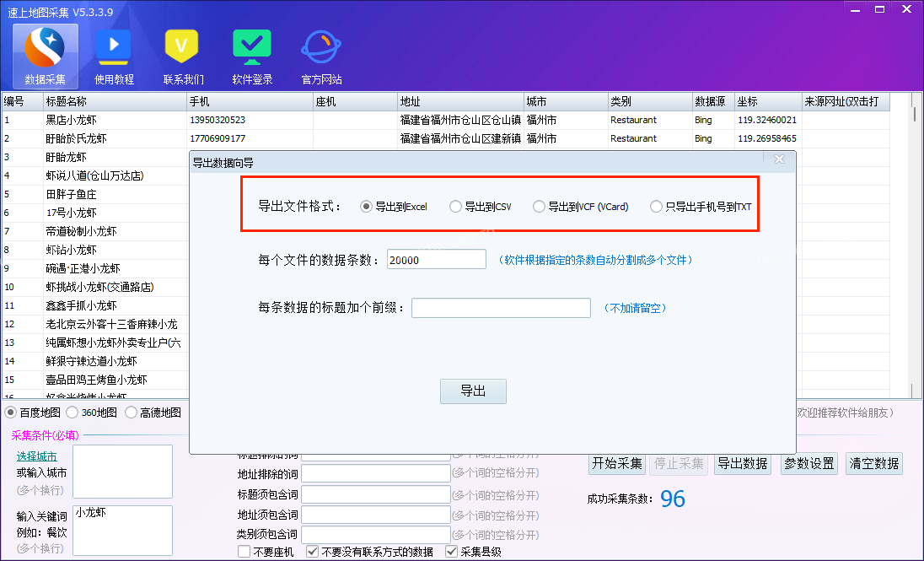Select the row 鲜狠守辣达道小龙虾
The height and width of the screenshot is (561, 924).
pos(94,361)
